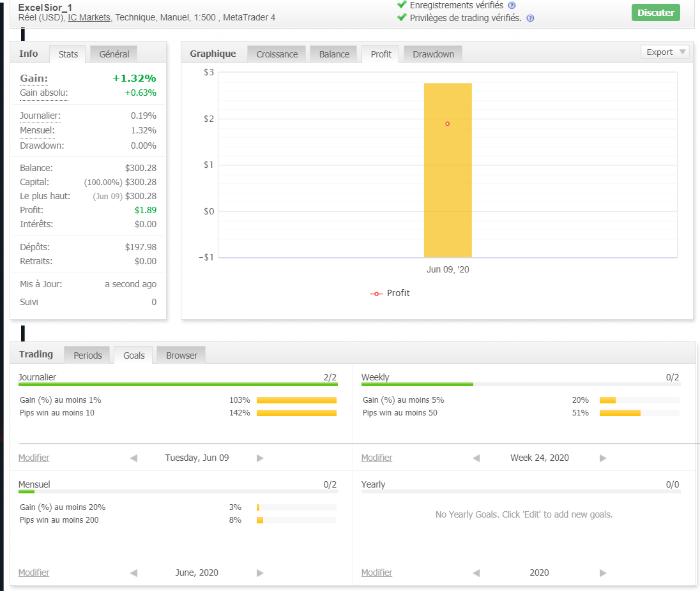Click the green Discuter button
Viewport: 700px width, 591px height.
tap(655, 13)
